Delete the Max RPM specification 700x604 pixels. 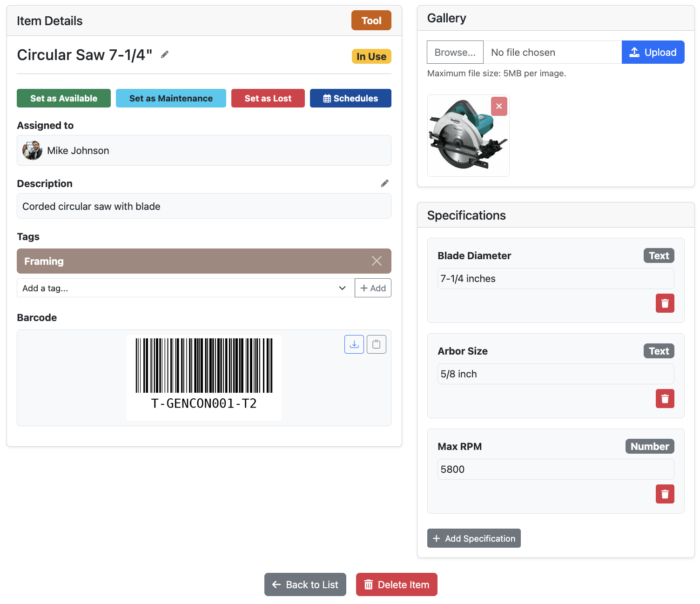[x=665, y=494]
